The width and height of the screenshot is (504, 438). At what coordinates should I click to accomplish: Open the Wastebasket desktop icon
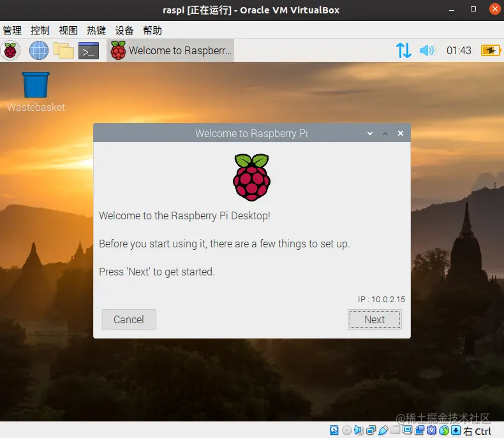[36, 92]
